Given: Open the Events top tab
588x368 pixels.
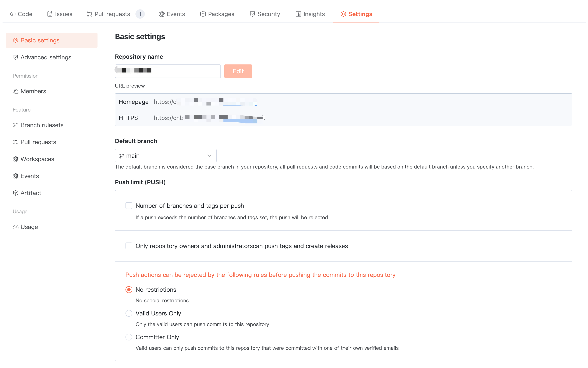Looking at the screenshot, I should tap(176, 14).
